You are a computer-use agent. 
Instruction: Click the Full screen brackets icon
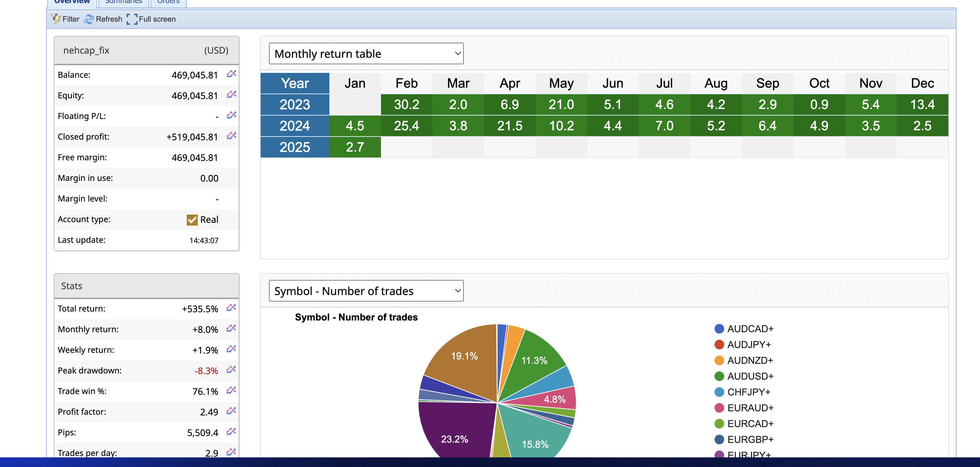(x=132, y=19)
